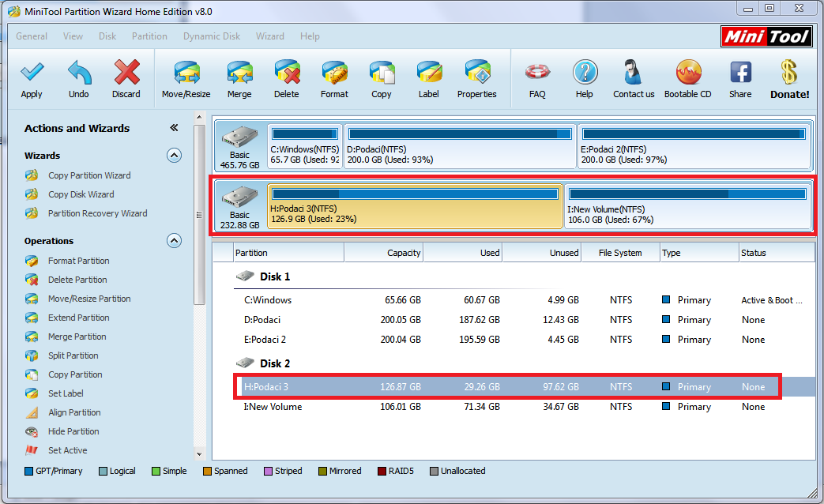Choose the Format toolbar icon
824x504 pixels.
pyautogui.click(x=335, y=73)
